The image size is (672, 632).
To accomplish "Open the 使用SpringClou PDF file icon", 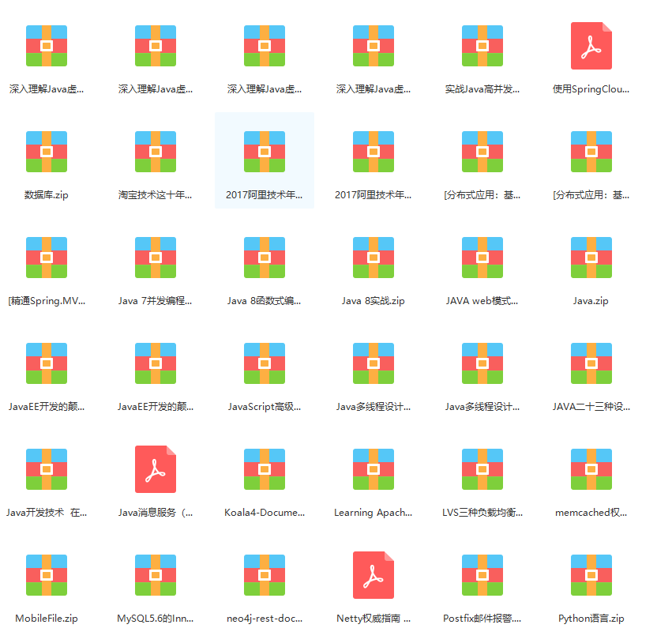I will (x=591, y=46).
